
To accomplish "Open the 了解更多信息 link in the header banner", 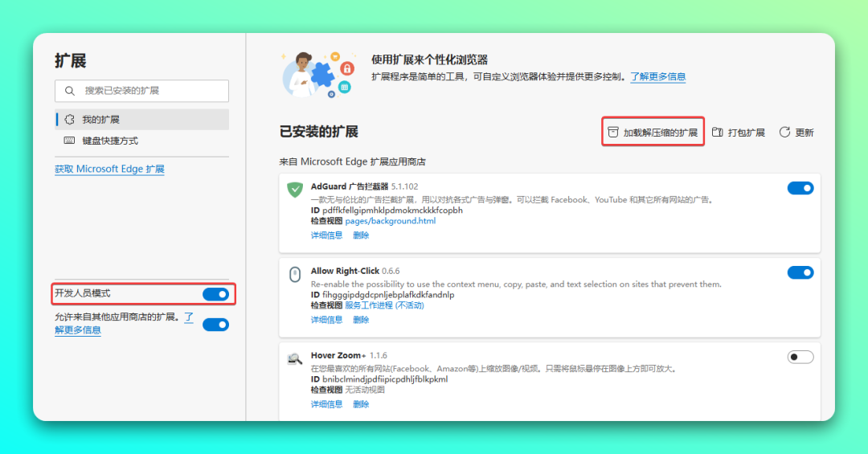I will [x=658, y=76].
